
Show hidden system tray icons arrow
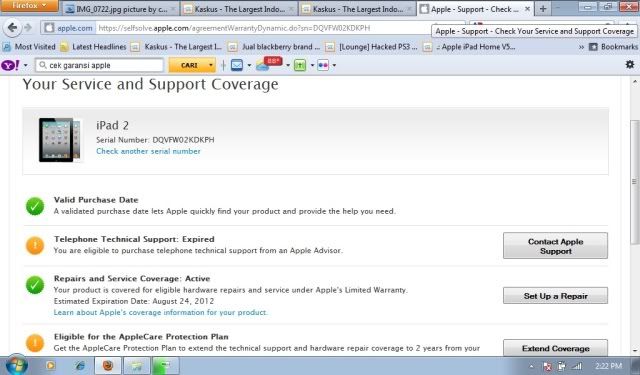click(531, 366)
